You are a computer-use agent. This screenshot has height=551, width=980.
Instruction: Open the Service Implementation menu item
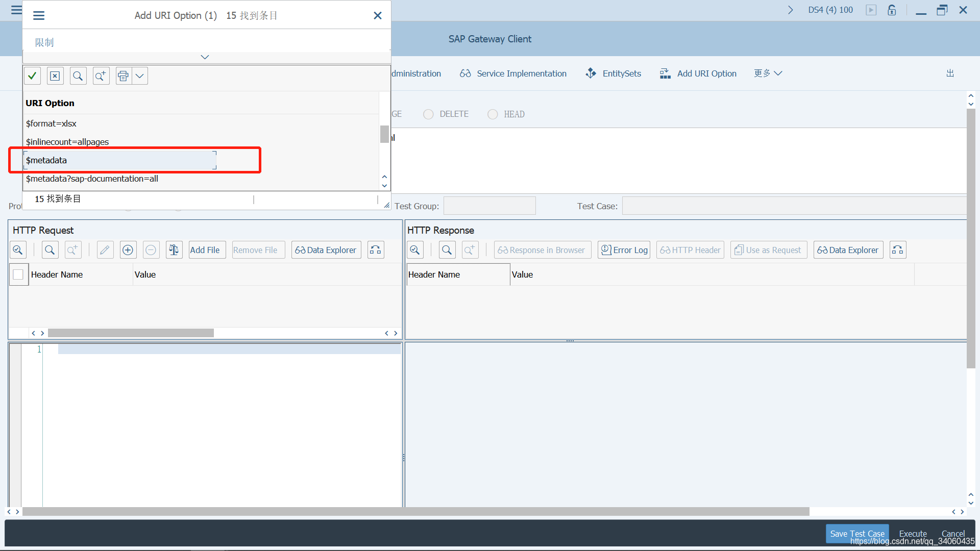(513, 73)
